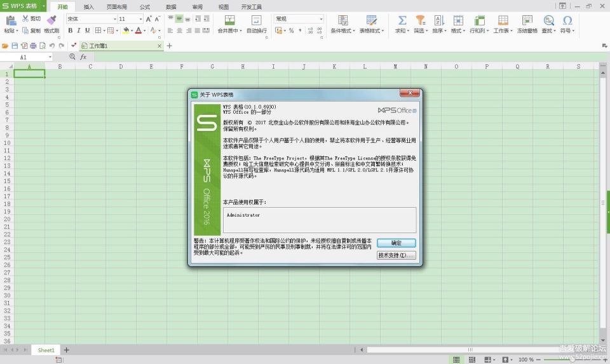Click the percent style icon
The width and height of the screenshot is (610, 364).
291,30
